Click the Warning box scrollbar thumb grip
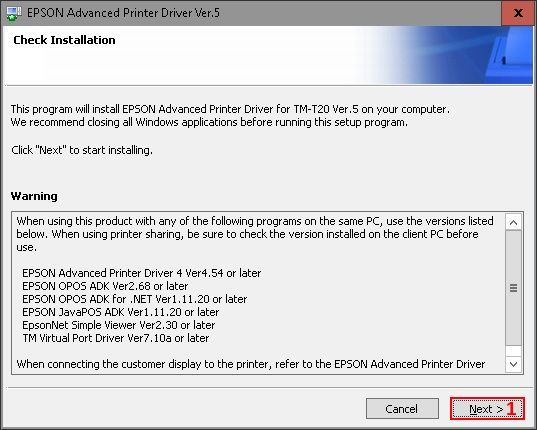 513,288
